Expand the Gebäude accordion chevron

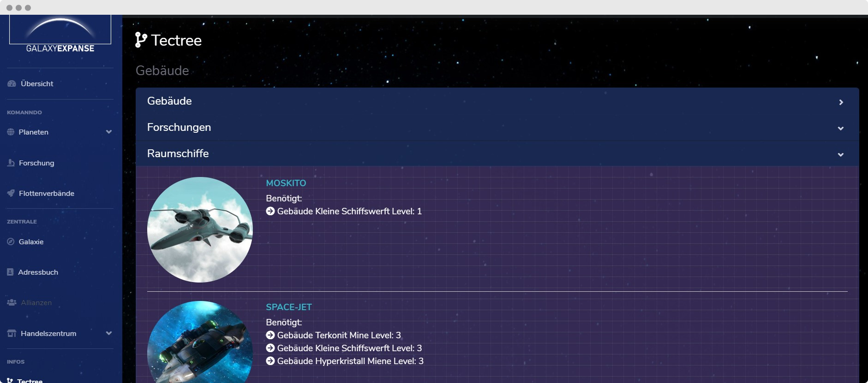841,102
